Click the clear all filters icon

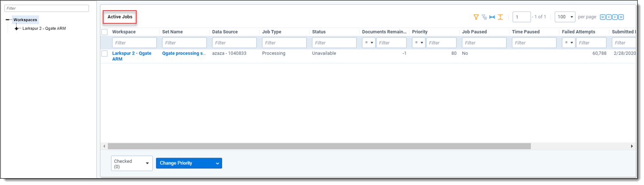click(x=484, y=17)
